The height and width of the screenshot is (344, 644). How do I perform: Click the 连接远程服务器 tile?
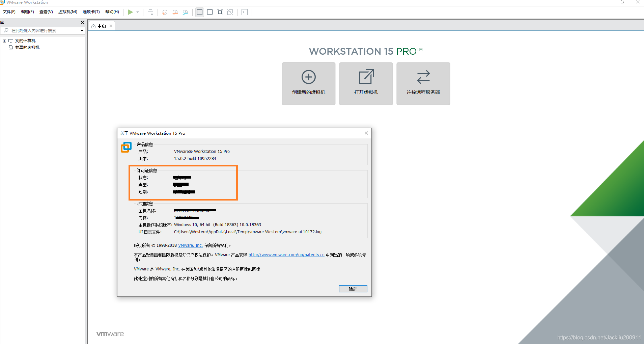[x=423, y=84]
